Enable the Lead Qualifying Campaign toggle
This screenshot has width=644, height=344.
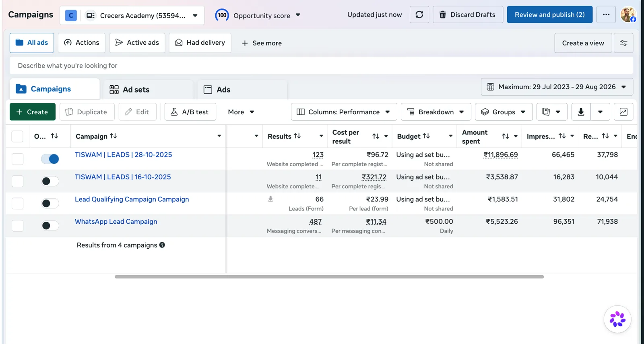[x=50, y=204]
